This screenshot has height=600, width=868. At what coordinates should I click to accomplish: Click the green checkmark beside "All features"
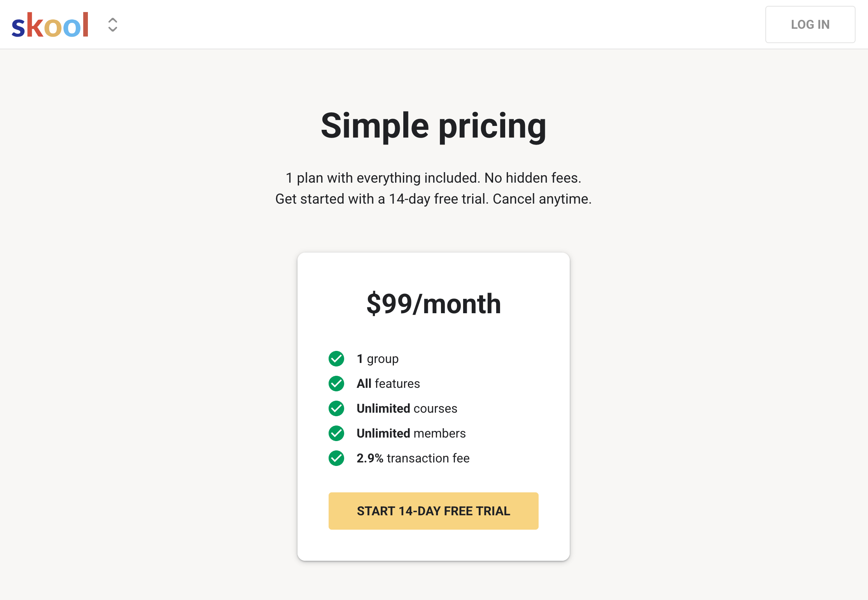[336, 384]
